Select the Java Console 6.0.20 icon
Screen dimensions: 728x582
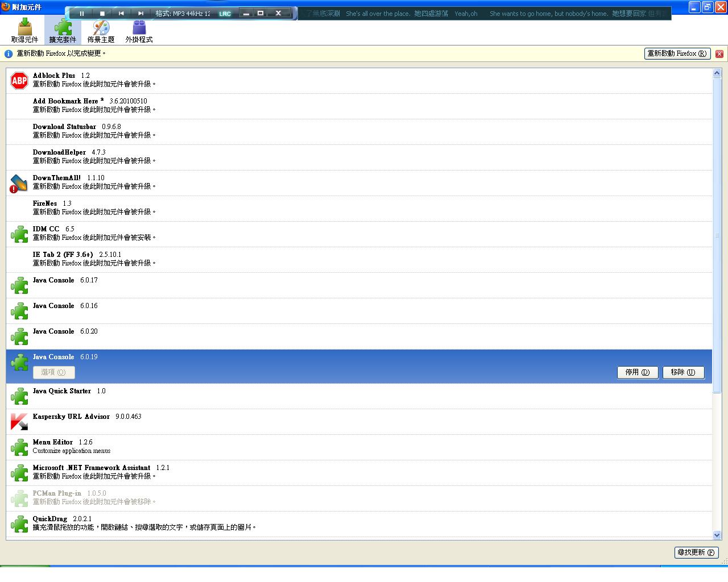pyautogui.click(x=19, y=336)
